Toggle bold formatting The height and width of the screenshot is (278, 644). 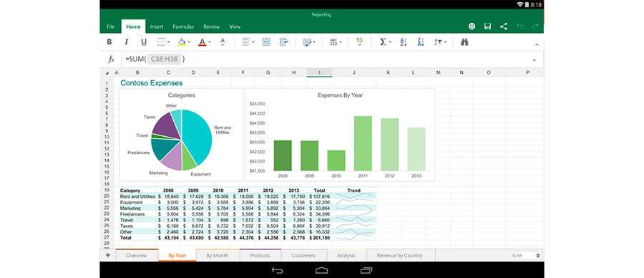109,42
